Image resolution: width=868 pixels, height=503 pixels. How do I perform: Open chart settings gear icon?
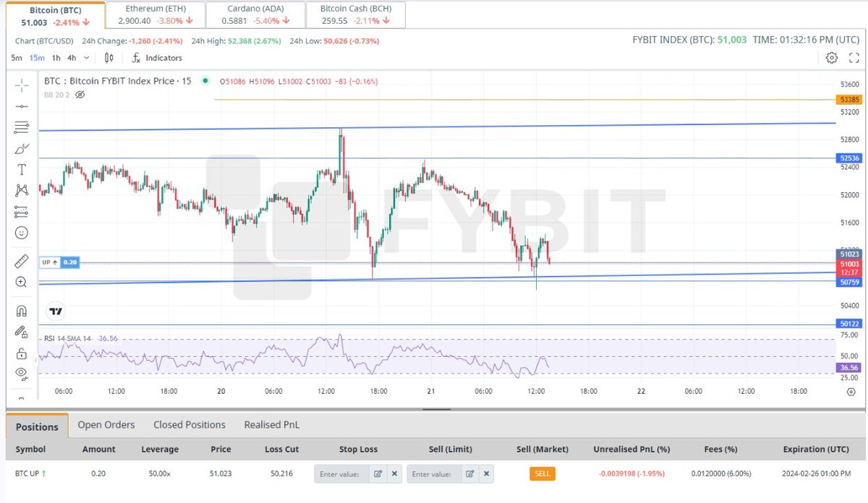click(831, 58)
